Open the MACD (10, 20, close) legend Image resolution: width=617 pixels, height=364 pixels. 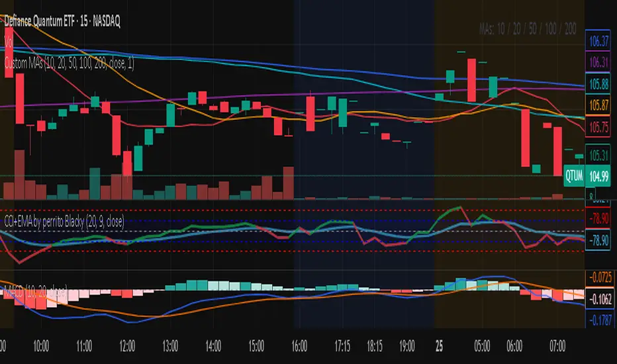coord(35,291)
